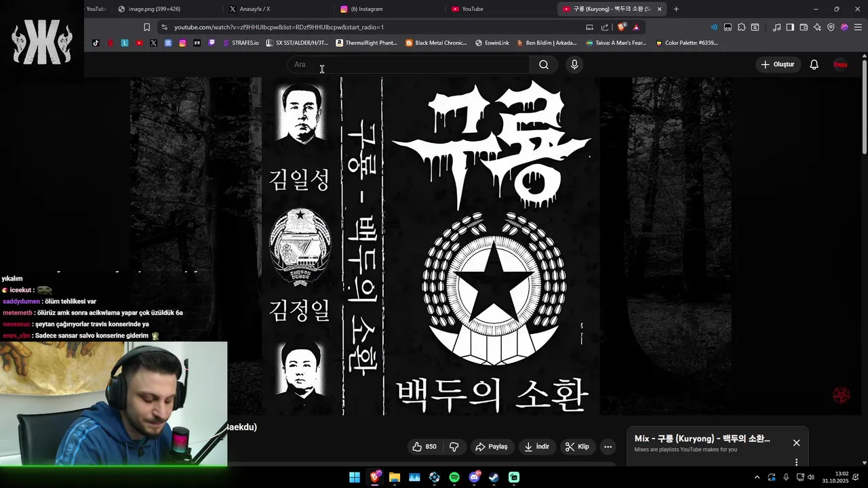
Task: Close the Kuryong YouTube tab
Action: 659,9
